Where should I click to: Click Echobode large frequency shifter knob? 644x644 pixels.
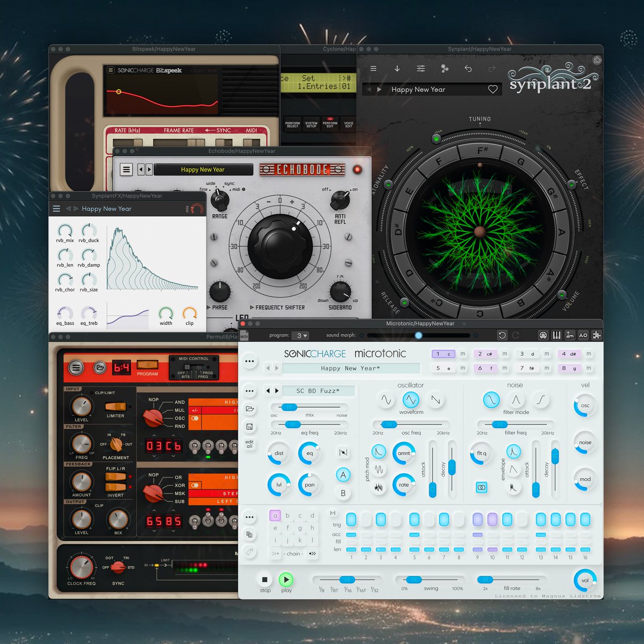click(280, 246)
